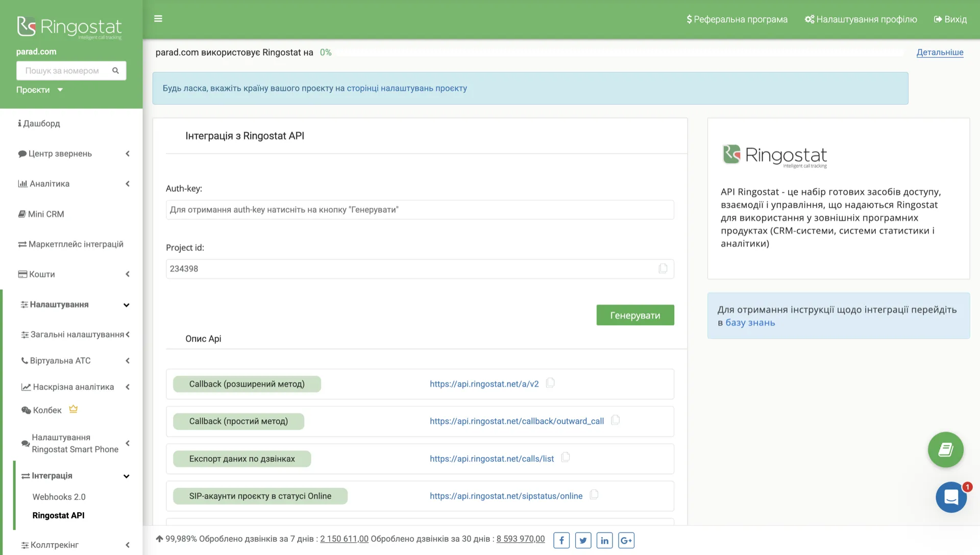Click Вихід to log out

click(950, 19)
